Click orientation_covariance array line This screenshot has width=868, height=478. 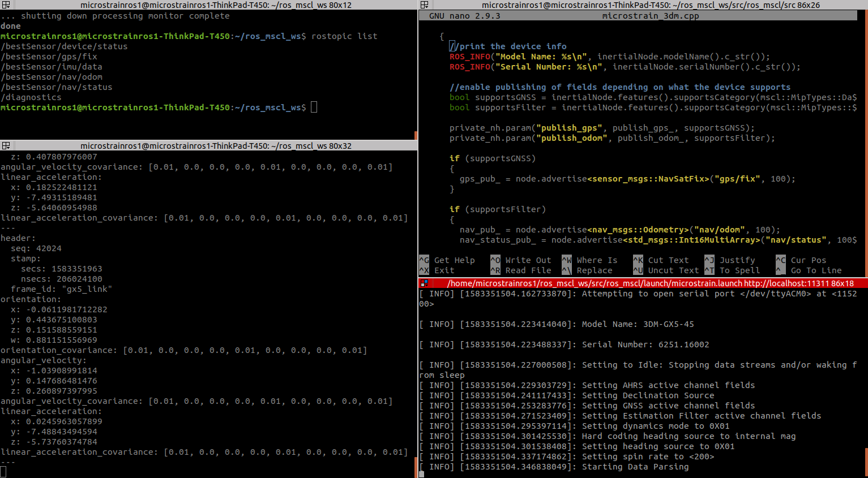(184, 350)
